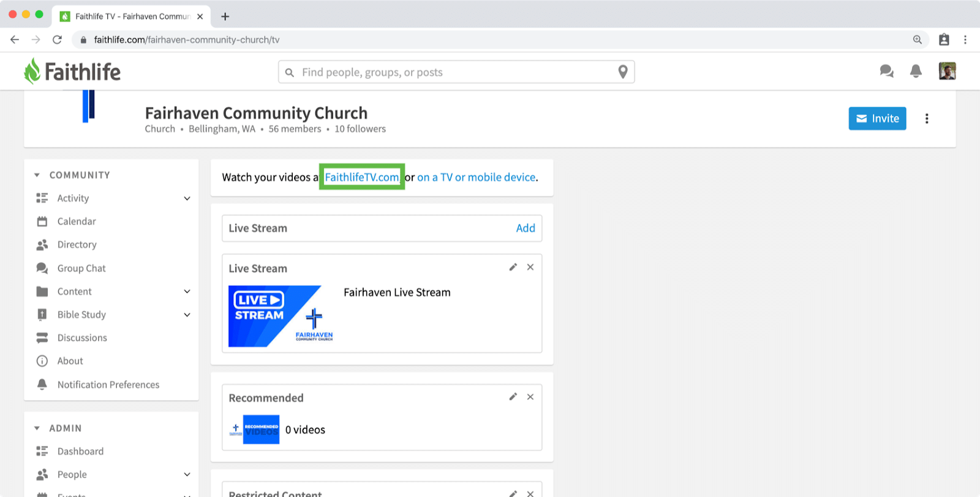This screenshot has height=497, width=980.
Task: Remove the Fairhaven Live Stream section
Action: [530, 267]
